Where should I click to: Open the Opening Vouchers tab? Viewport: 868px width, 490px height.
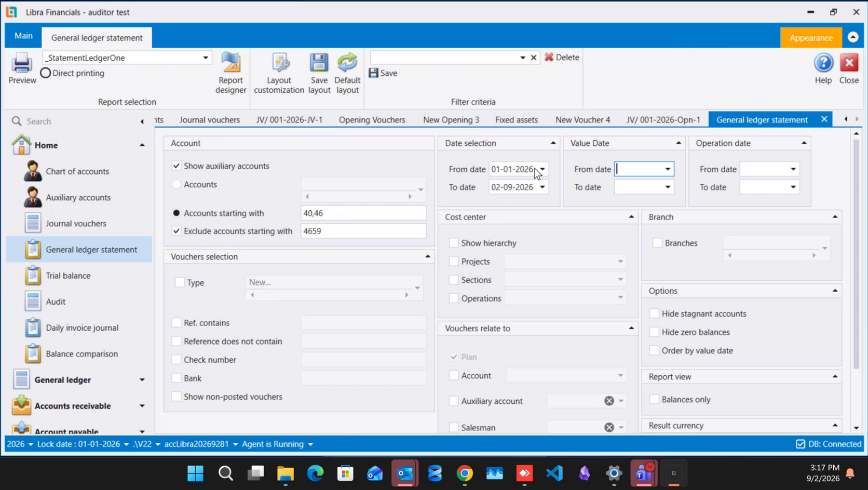coord(372,120)
